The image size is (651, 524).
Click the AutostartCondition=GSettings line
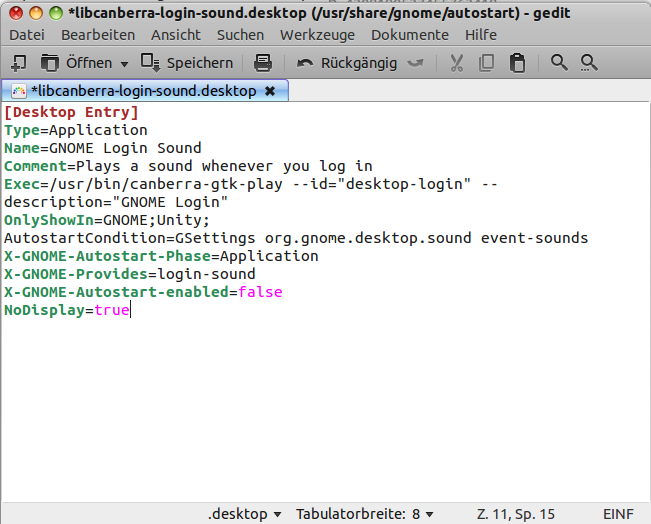tap(296, 238)
